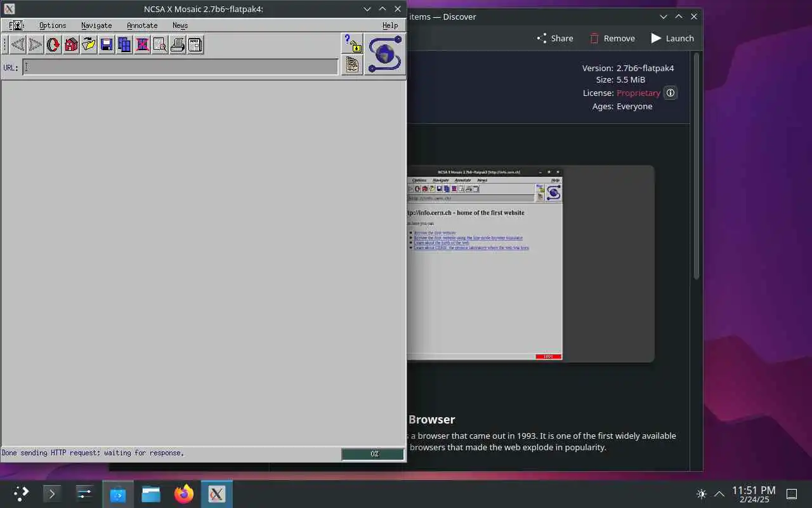Launch Firefox from the taskbar
This screenshot has height=508, width=812.
184,493
